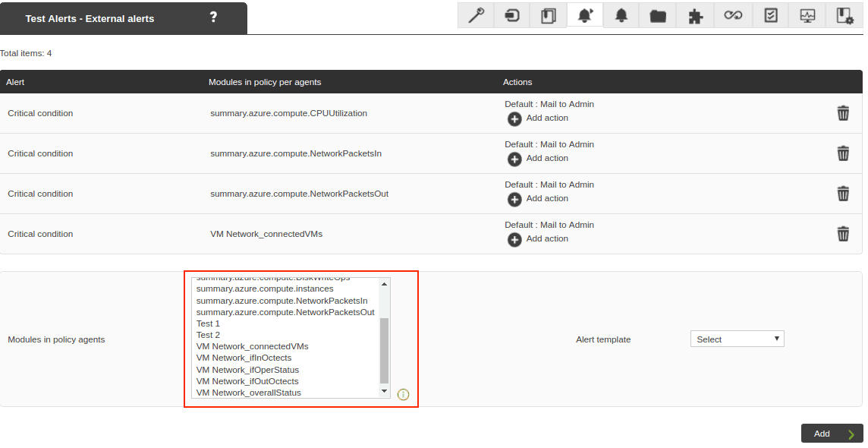Open the collections folder tab
Screen dimensions: 868x448
click(658, 15)
